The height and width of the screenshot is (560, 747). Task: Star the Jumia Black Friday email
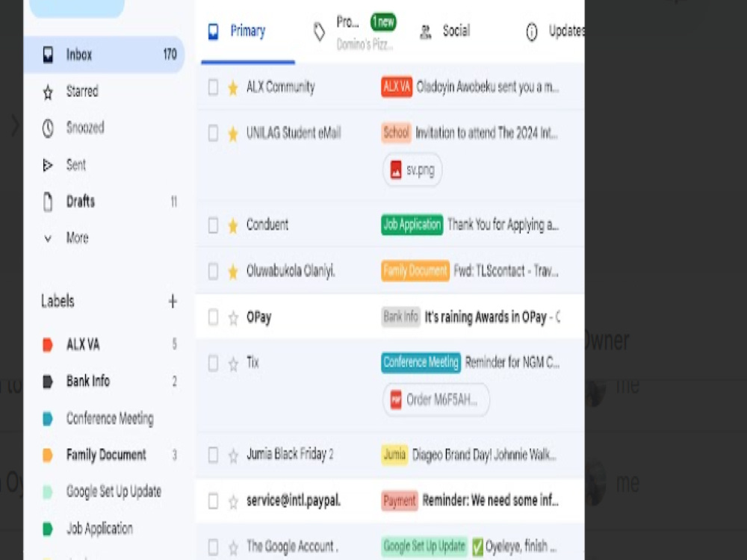(233, 455)
